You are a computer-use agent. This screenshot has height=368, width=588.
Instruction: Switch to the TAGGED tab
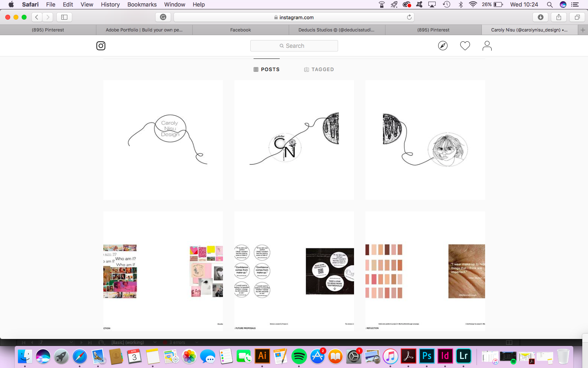pos(319,70)
